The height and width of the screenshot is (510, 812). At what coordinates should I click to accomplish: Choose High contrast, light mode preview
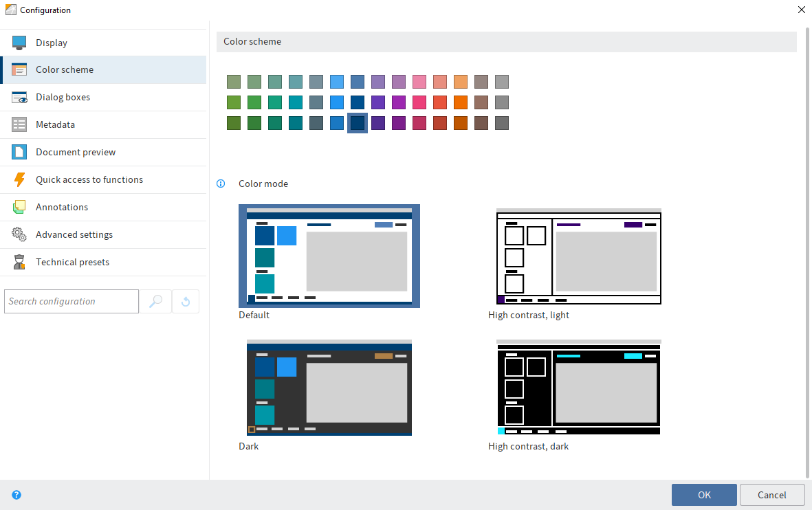(x=578, y=256)
